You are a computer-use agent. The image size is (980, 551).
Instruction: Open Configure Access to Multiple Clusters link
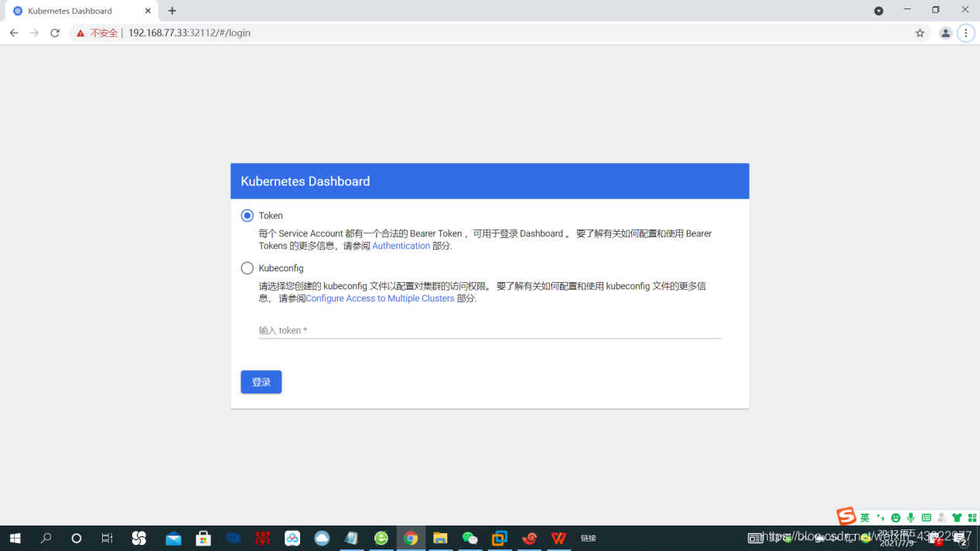click(380, 298)
